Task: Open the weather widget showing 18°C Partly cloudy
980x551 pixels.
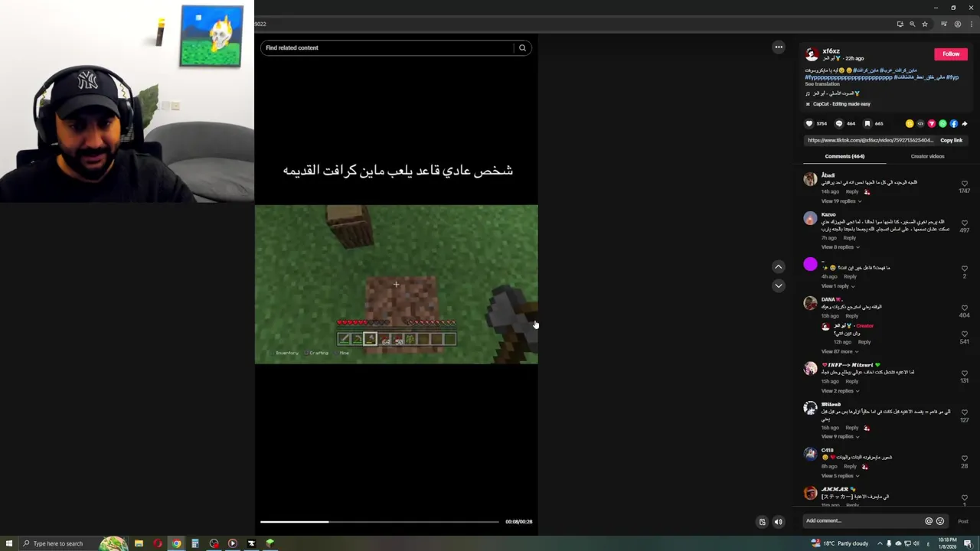Action: tap(840, 543)
